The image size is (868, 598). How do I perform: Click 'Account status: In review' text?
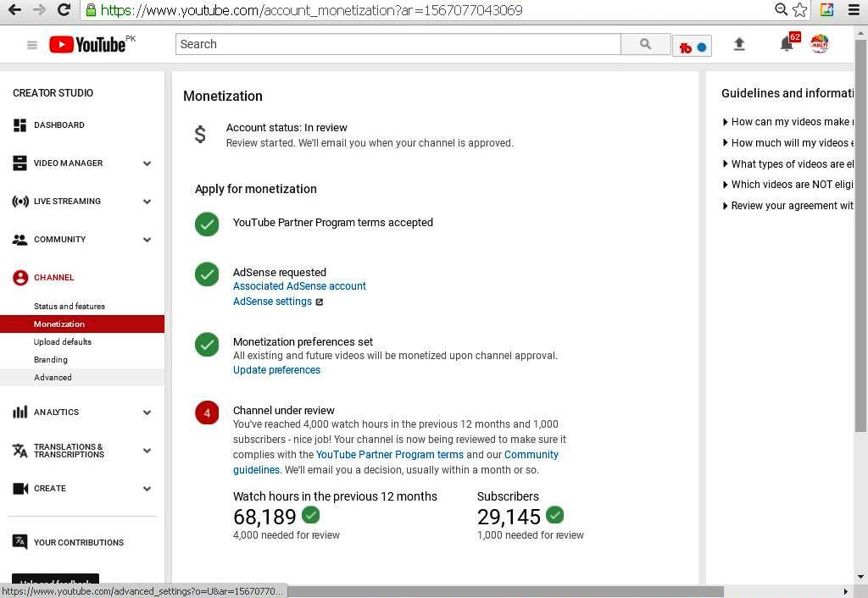tap(287, 128)
